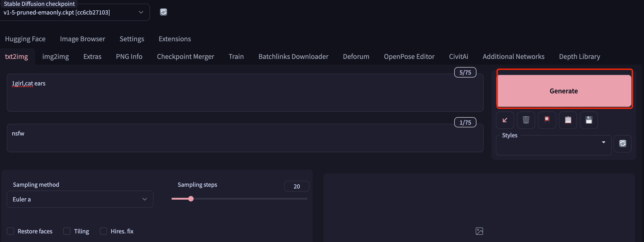Viewport: 644px width, 242px height.
Task: Apply selected styles with the clipboard icon
Action: (x=568, y=120)
